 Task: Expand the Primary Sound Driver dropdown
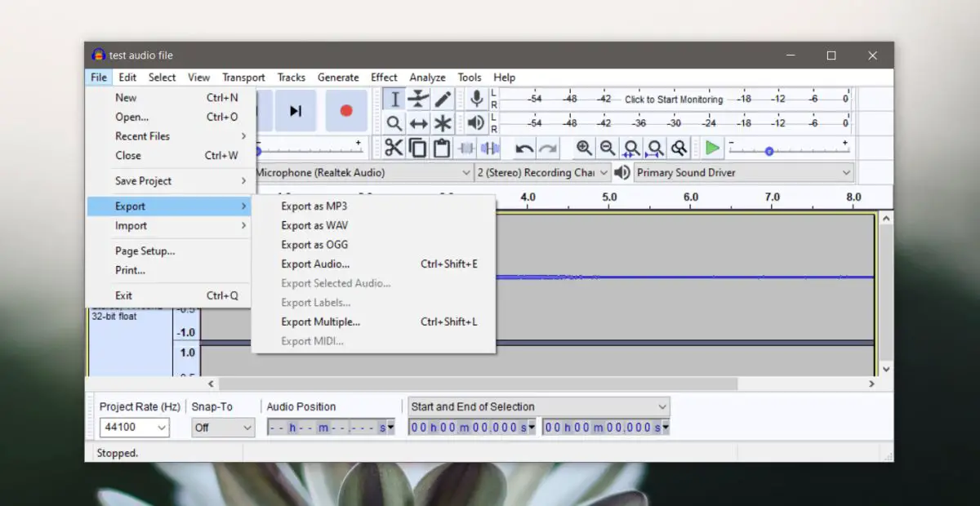(743, 172)
